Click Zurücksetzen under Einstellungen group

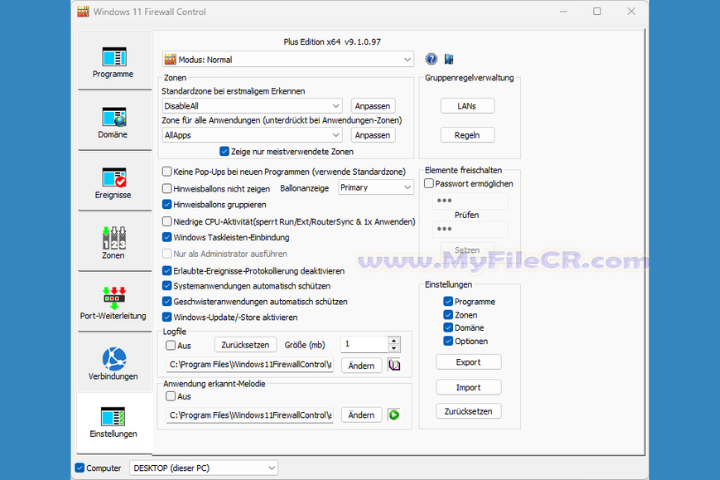pyautogui.click(x=468, y=411)
